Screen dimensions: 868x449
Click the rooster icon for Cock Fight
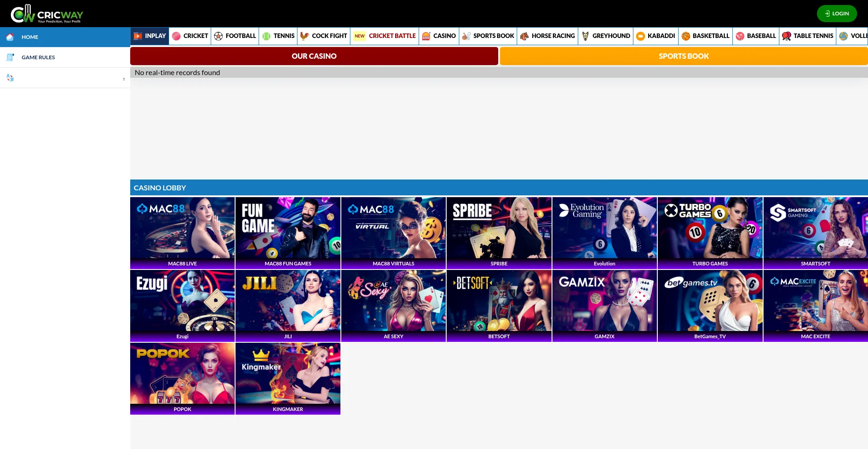(305, 36)
